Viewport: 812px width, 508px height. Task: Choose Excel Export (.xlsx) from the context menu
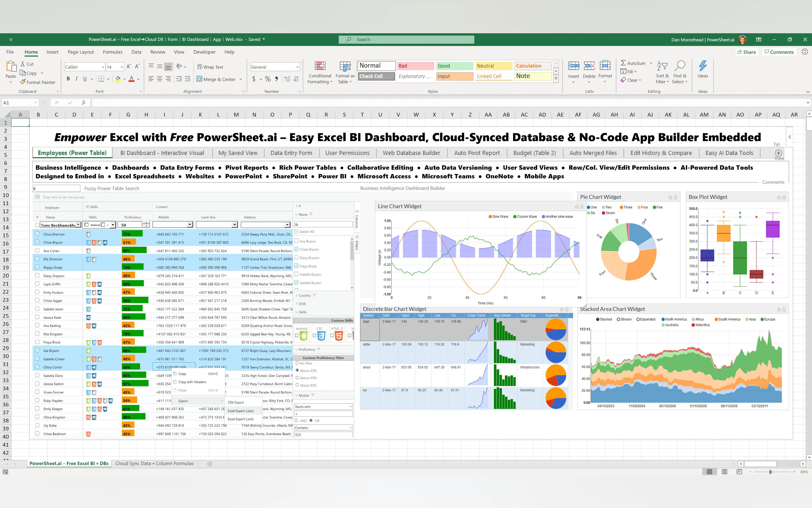click(240, 410)
